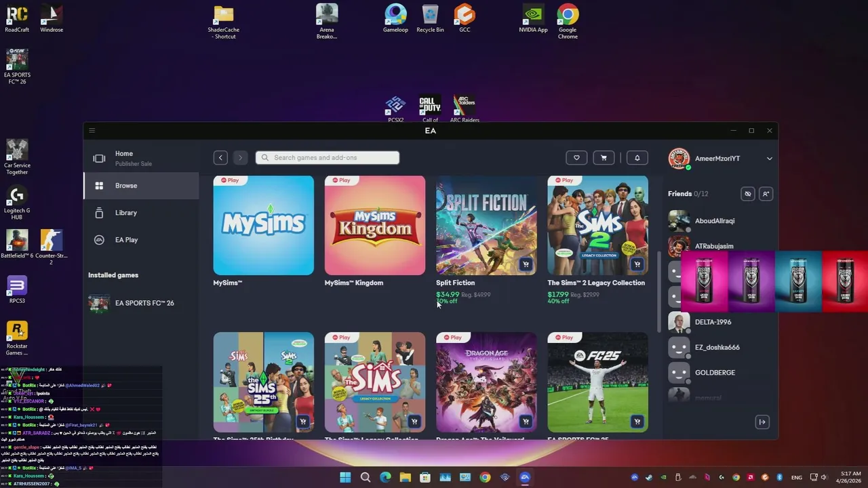Viewport: 868px width, 488px height.
Task: Go back with the left arrow button
Action: point(220,158)
